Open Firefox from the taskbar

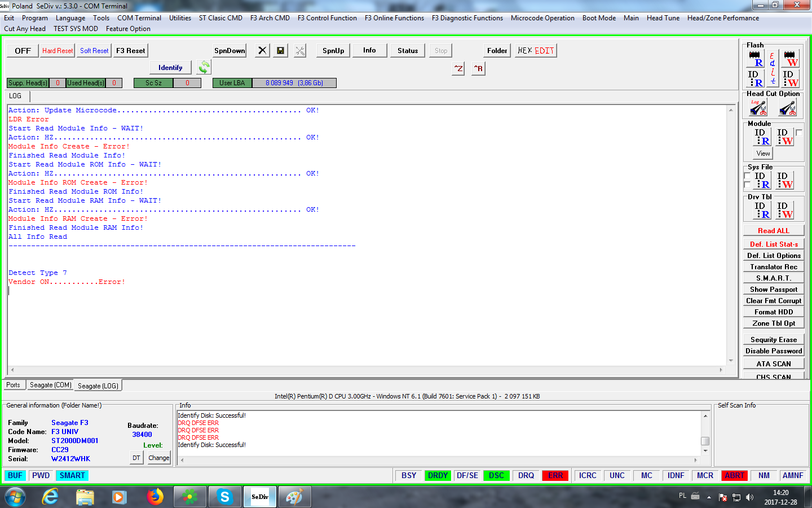tap(155, 497)
